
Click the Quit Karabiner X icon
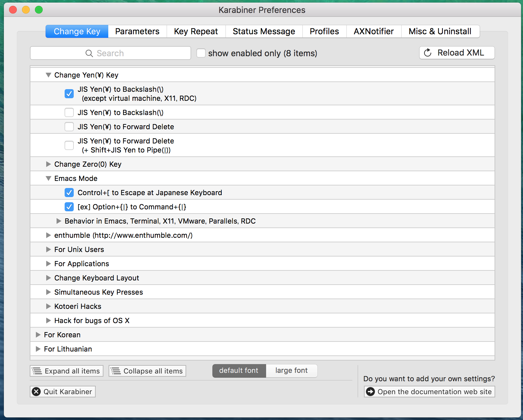click(37, 392)
